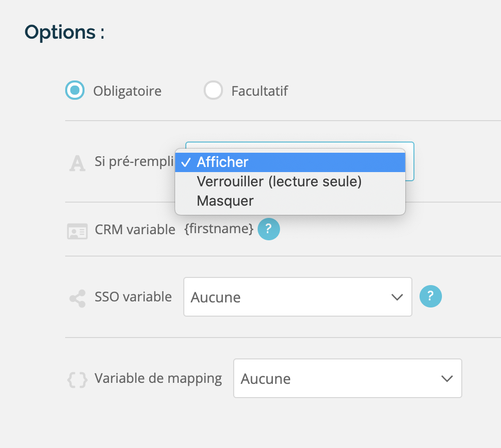Open the Variable de mapping dropdown
This screenshot has height=448, width=501.
tap(347, 378)
